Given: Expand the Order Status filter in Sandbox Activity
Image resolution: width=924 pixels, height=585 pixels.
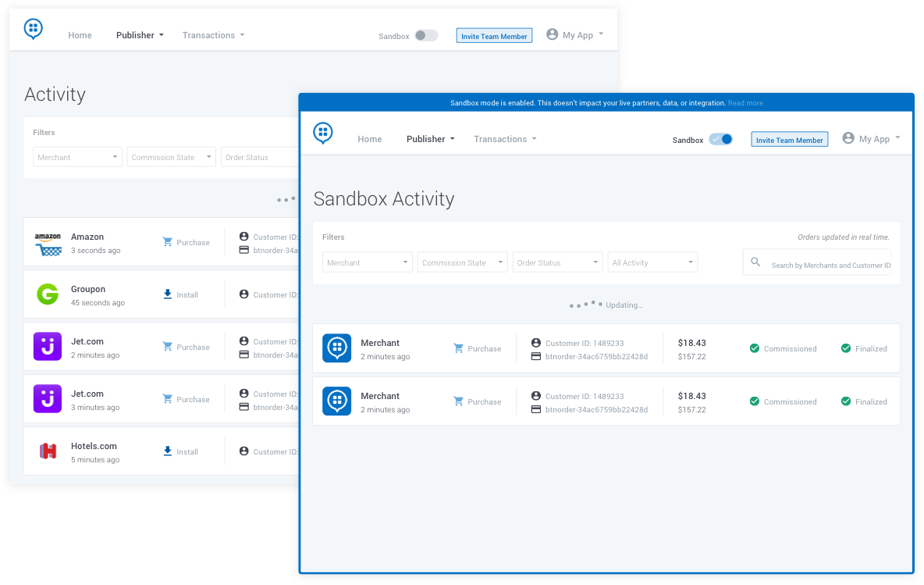Looking at the screenshot, I should pos(557,262).
